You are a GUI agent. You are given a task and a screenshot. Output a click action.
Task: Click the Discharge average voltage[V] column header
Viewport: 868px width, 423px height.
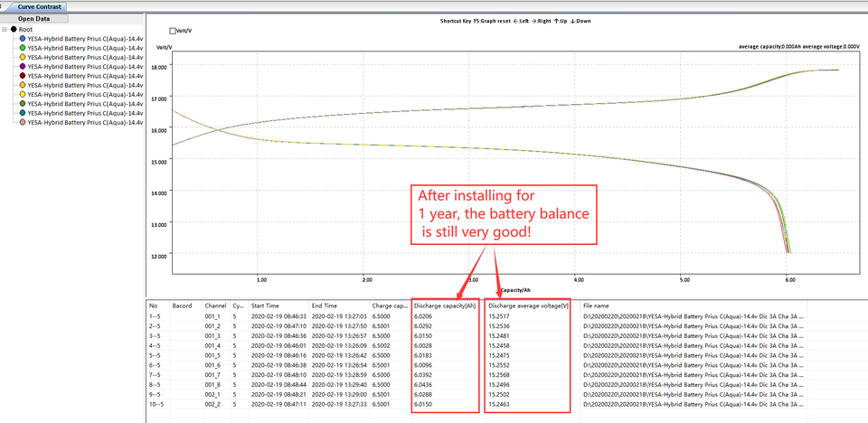tap(529, 305)
